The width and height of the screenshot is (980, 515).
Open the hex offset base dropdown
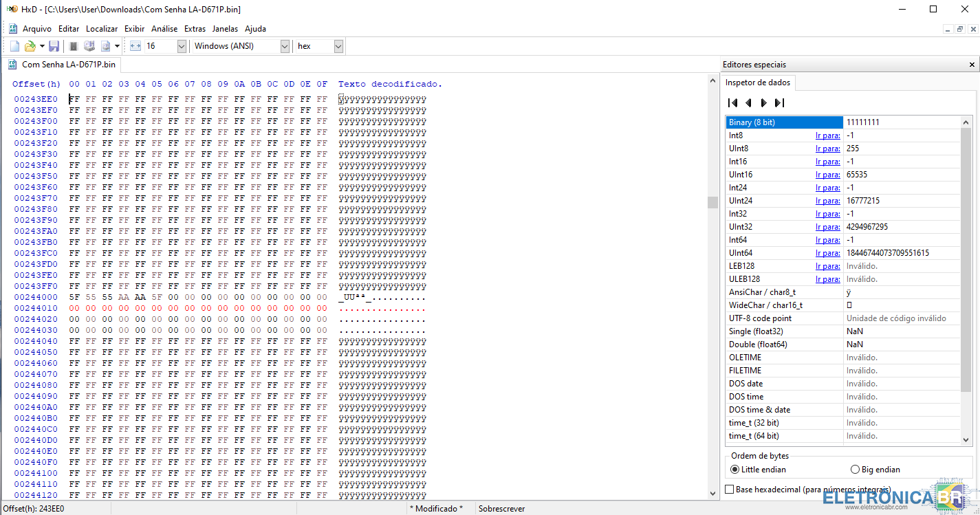pos(338,46)
